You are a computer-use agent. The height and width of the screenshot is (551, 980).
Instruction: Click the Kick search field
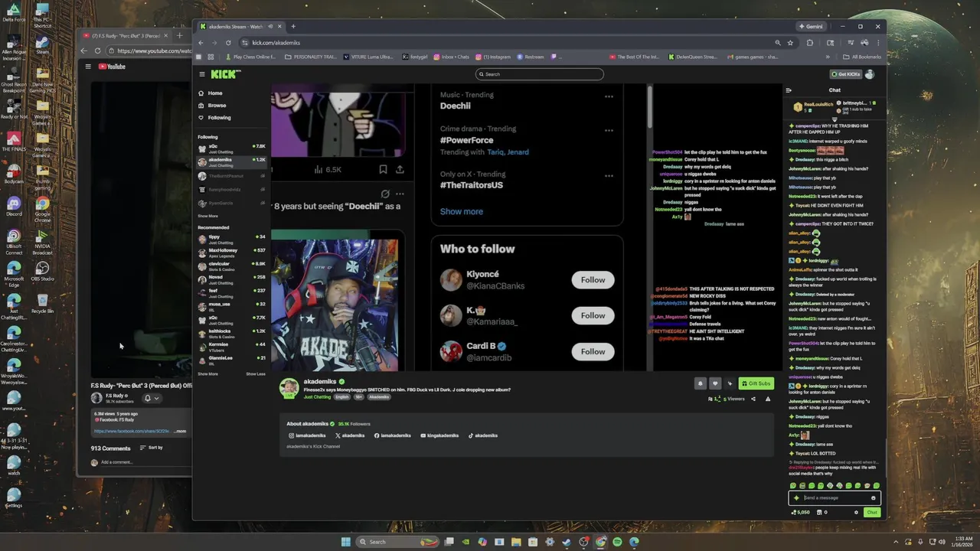539,74
